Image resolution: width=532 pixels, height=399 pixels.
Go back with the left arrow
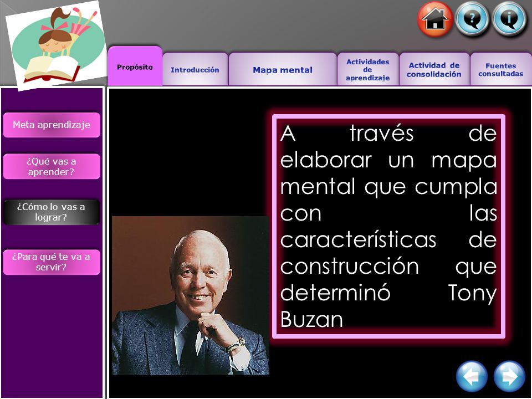(472, 376)
